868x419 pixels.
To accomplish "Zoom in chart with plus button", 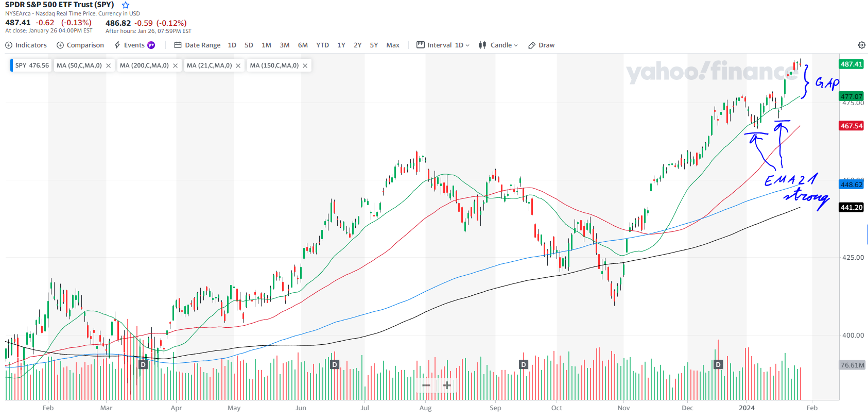I will pos(447,386).
